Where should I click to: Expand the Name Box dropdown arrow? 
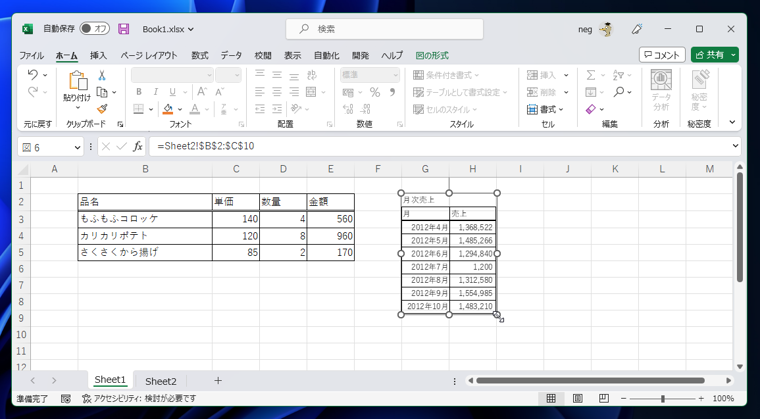(x=78, y=147)
